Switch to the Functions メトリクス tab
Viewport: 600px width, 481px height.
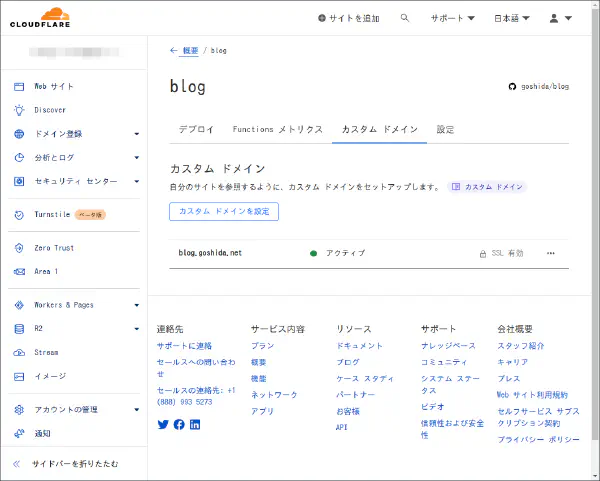coord(277,129)
